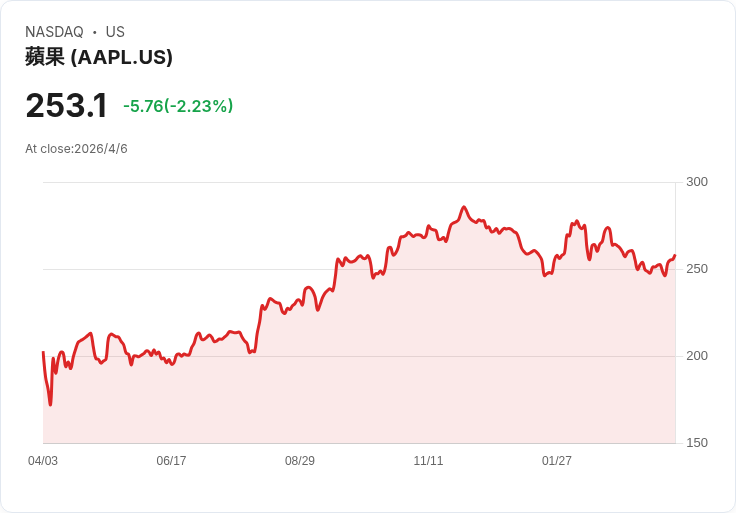Open the 蘋果 (AAPL.US) stock title
This screenshot has width=736, height=513.
tap(99, 57)
